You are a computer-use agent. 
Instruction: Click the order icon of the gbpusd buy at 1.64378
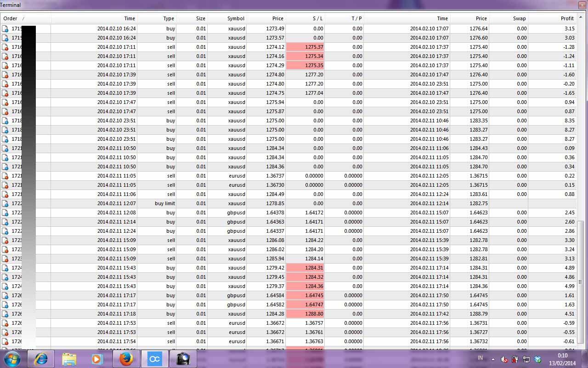(6, 213)
